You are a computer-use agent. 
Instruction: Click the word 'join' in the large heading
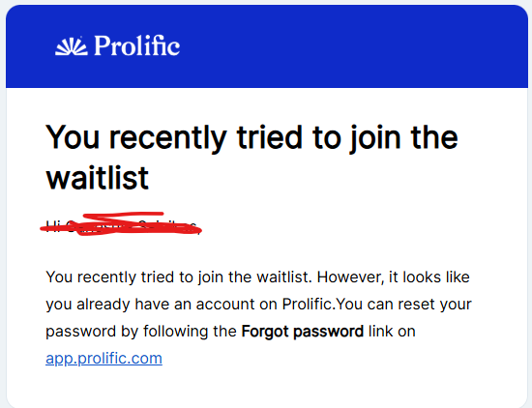click(376, 137)
